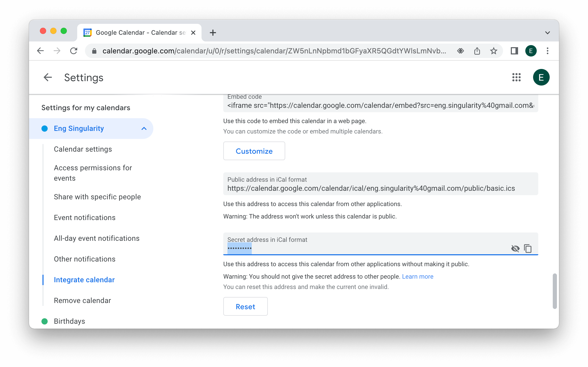Open All-day event notifications
The height and width of the screenshot is (367, 588).
tap(97, 238)
